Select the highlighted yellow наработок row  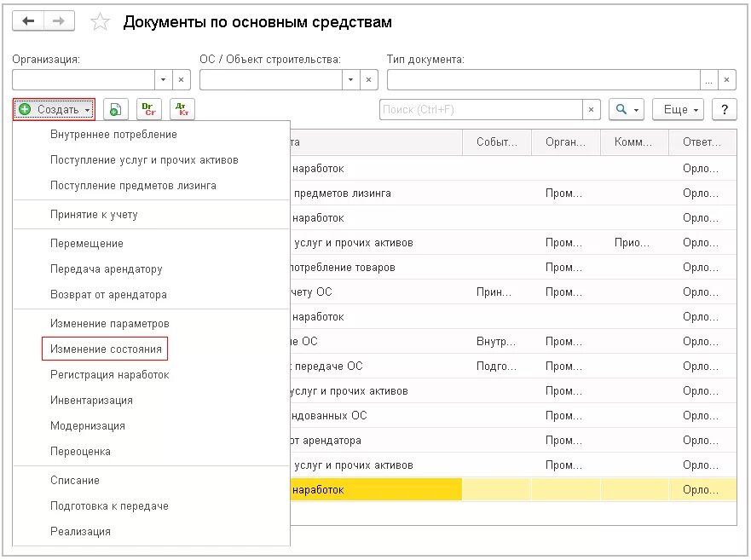coord(513,489)
